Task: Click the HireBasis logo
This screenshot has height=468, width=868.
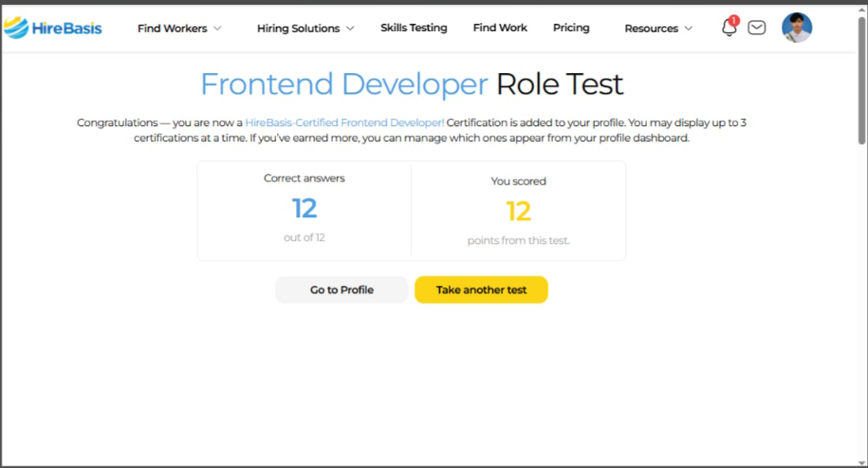Action: pos(52,28)
